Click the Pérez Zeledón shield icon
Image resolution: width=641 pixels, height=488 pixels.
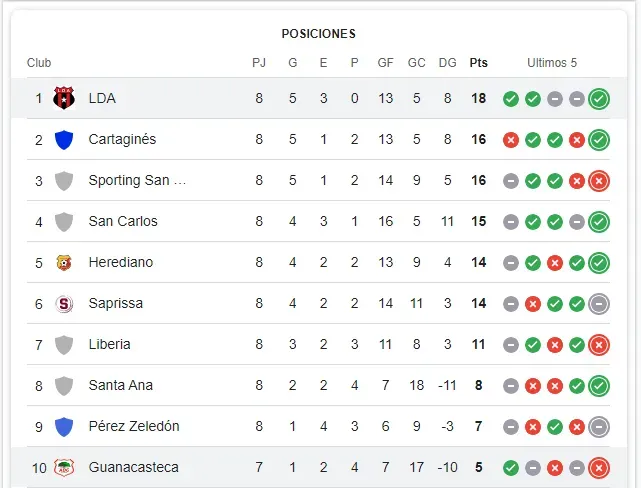point(64,426)
